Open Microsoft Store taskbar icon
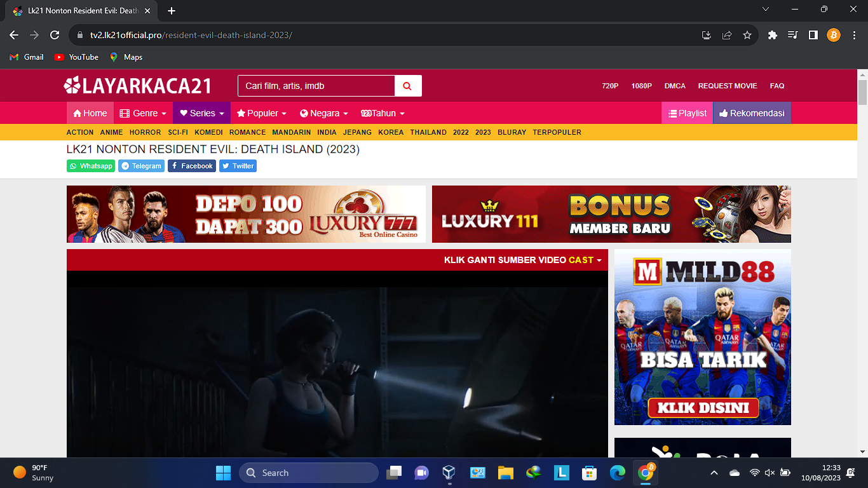This screenshot has height=488, width=868. click(589, 473)
